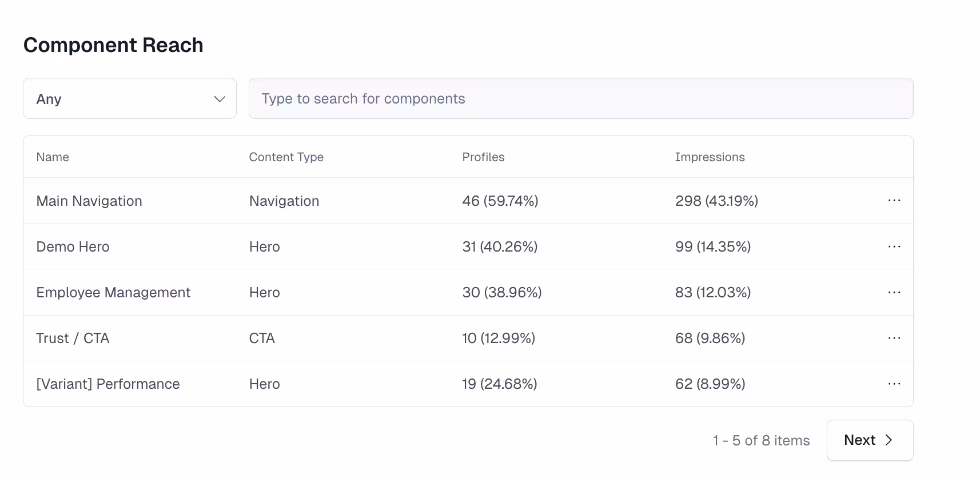
Task: Click the 31 (40.26%) profiles value
Action: click(500, 246)
